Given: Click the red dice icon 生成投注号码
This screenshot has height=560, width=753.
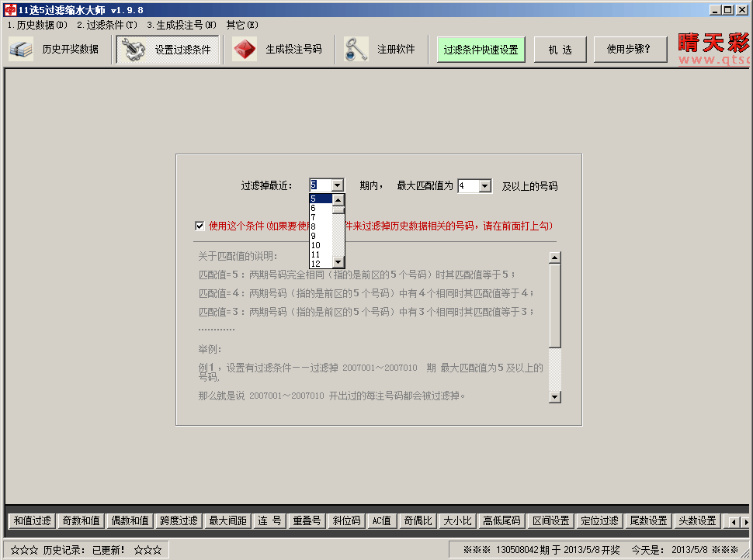Looking at the screenshot, I should coord(245,49).
